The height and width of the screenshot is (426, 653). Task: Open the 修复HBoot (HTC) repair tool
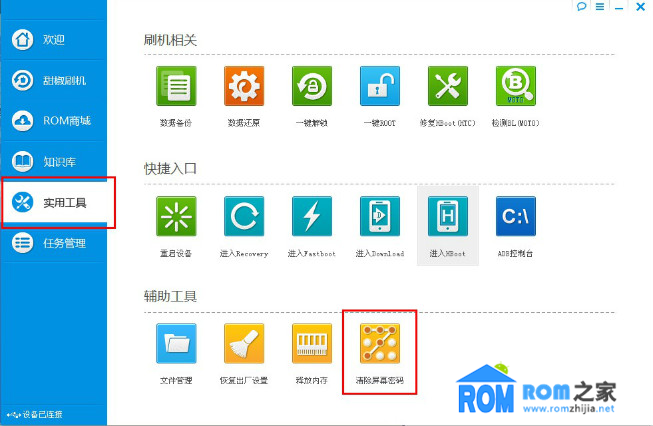click(448, 86)
